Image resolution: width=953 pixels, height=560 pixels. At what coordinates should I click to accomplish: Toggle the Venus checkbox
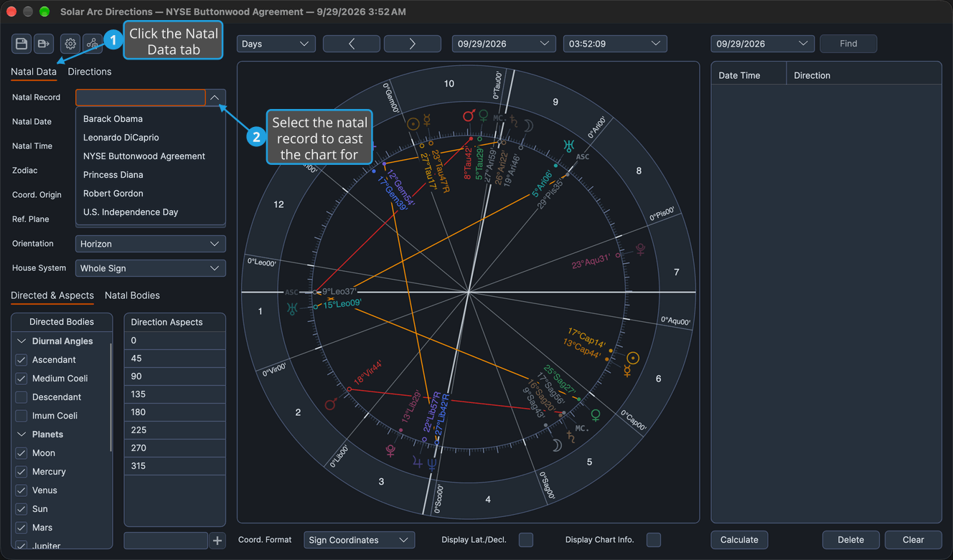(x=22, y=490)
